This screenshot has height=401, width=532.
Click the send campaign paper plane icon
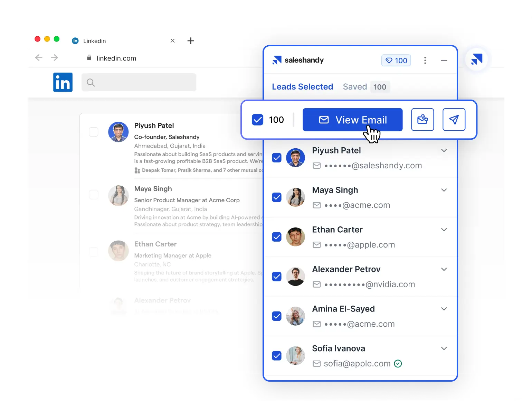[x=454, y=120]
